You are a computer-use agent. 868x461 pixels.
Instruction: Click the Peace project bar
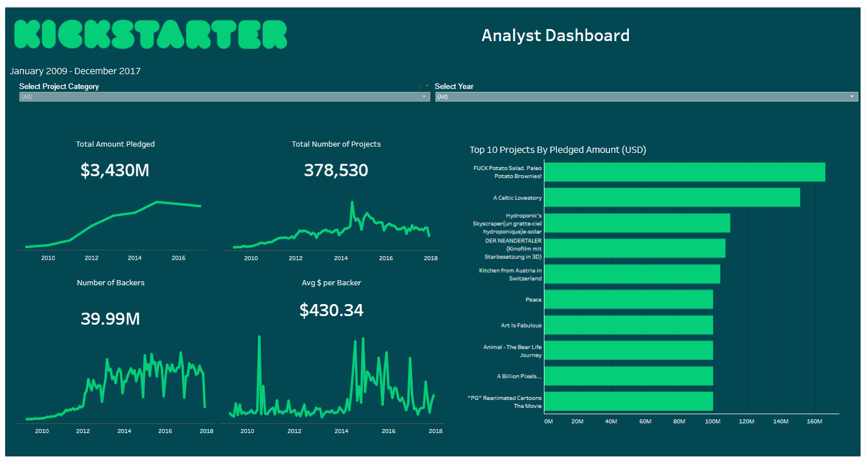coord(628,299)
